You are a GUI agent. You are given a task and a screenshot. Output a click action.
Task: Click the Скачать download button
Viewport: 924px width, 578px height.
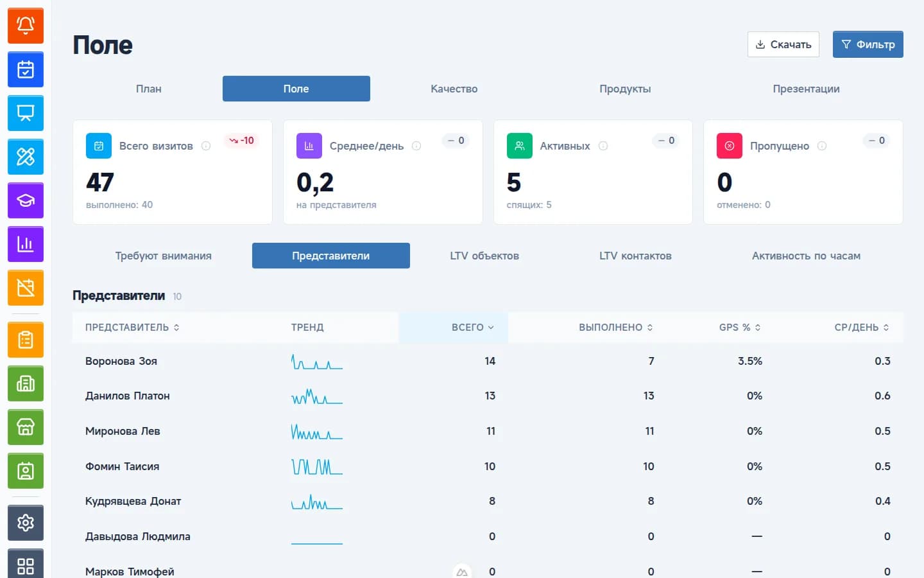point(783,44)
